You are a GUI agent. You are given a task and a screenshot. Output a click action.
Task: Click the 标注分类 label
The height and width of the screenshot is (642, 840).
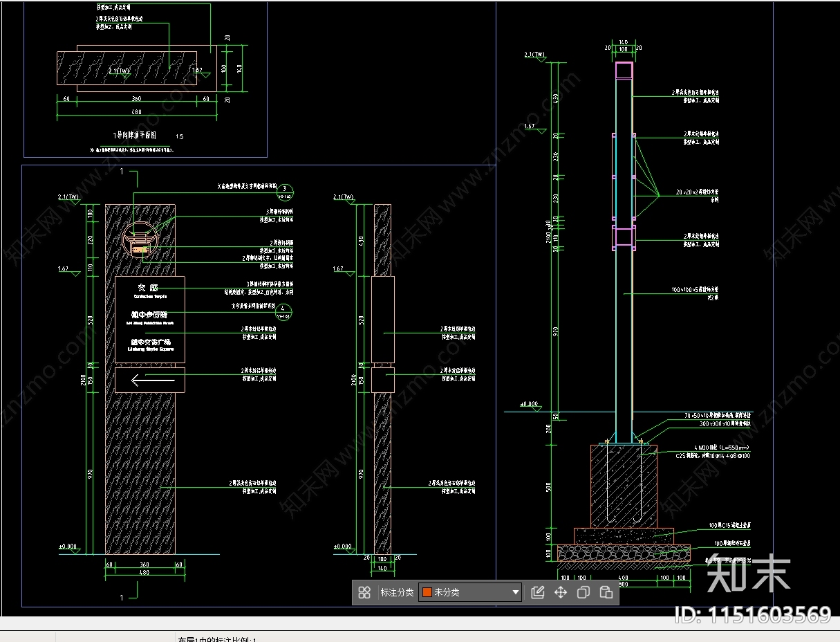pyautogui.click(x=397, y=592)
